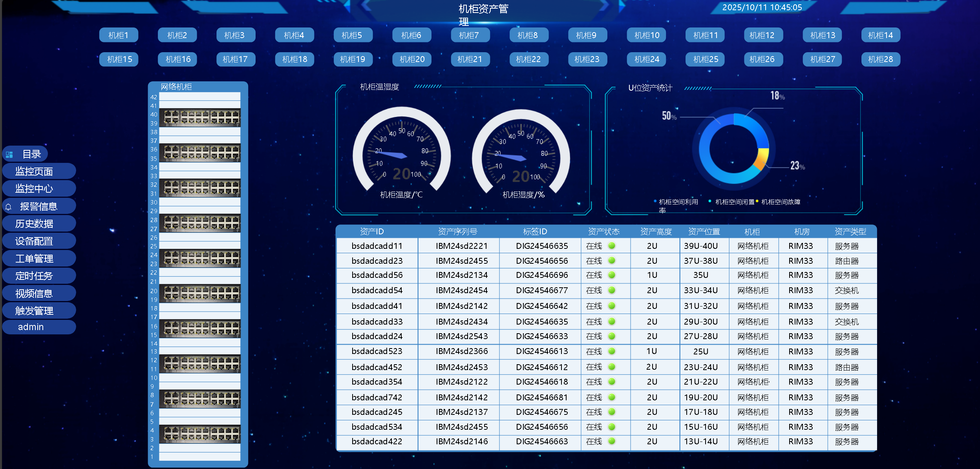Click the directory grid icon beside 目录
Image resolution: width=980 pixels, height=469 pixels.
(9, 154)
